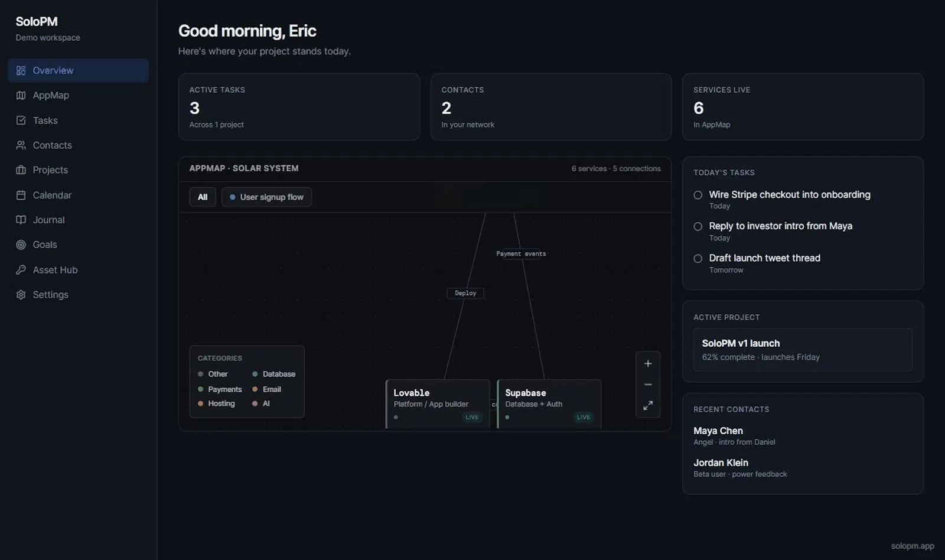
Task: Click the 'Recent Contacts' panel heading
Action: pyautogui.click(x=731, y=409)
